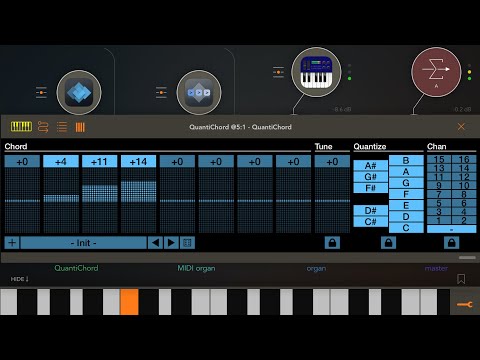Select MIDI channel 16
Image resolution: width=480 pixels, height=360 pixels.
[464, 159]
